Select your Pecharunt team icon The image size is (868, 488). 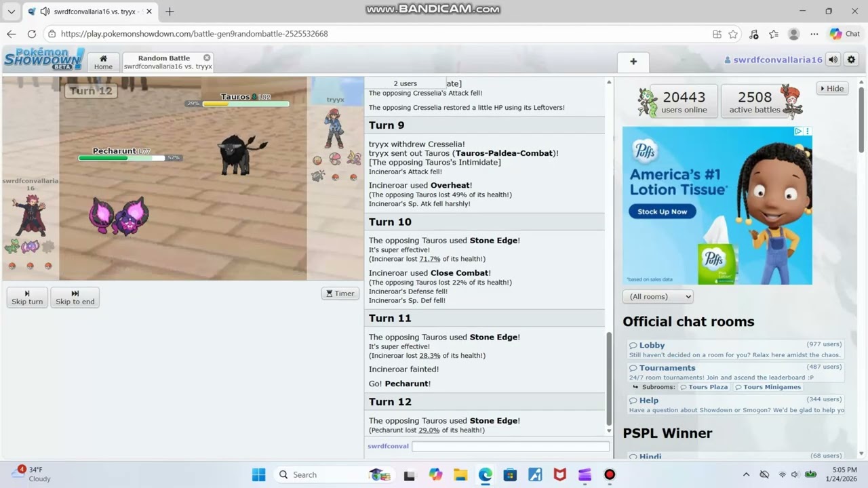click(30, 247)
